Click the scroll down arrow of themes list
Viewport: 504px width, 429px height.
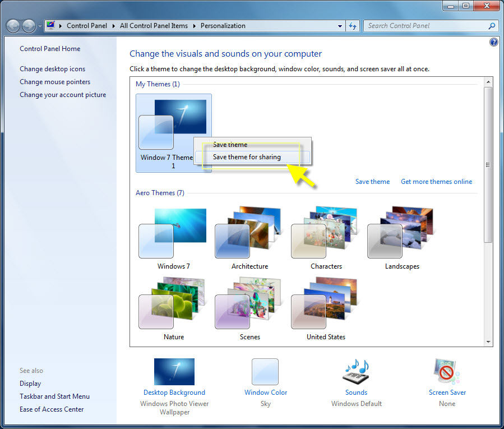488,342
